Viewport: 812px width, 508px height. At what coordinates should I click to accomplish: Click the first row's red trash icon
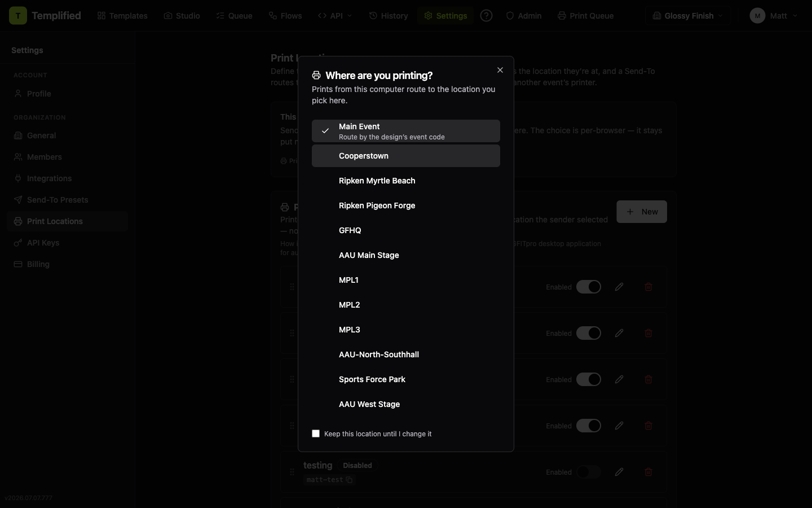[x=648, y=287]
